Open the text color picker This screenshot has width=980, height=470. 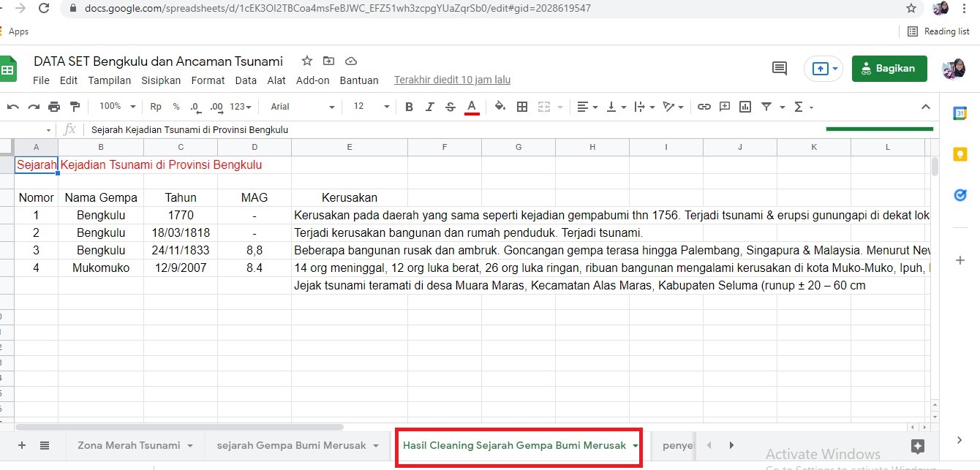click(472, 107)
